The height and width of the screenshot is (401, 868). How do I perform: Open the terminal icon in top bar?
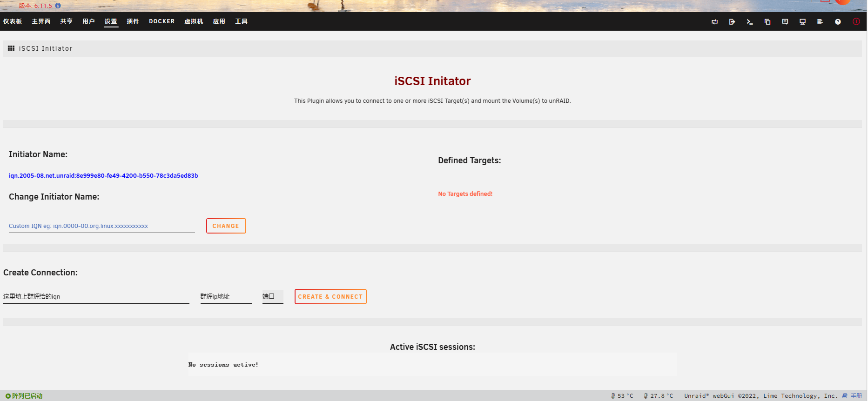tap(749, 22)
